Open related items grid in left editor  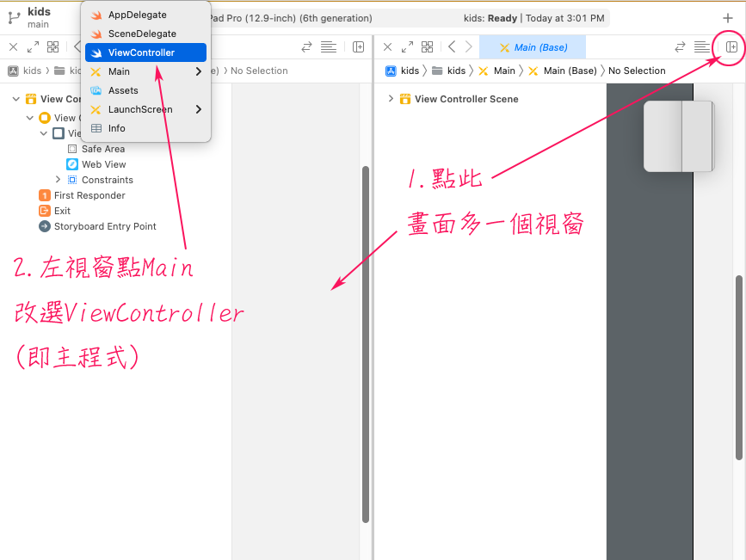pyautogui.click(x=52, y=46)
